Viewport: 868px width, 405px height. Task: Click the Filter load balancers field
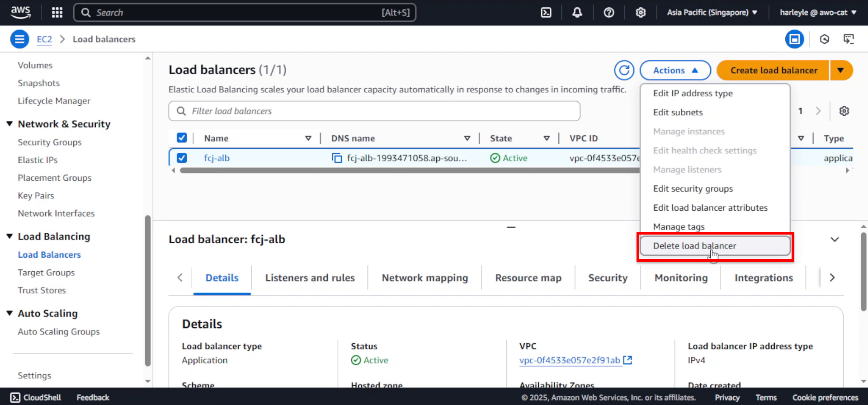click(x=374, y=111)
